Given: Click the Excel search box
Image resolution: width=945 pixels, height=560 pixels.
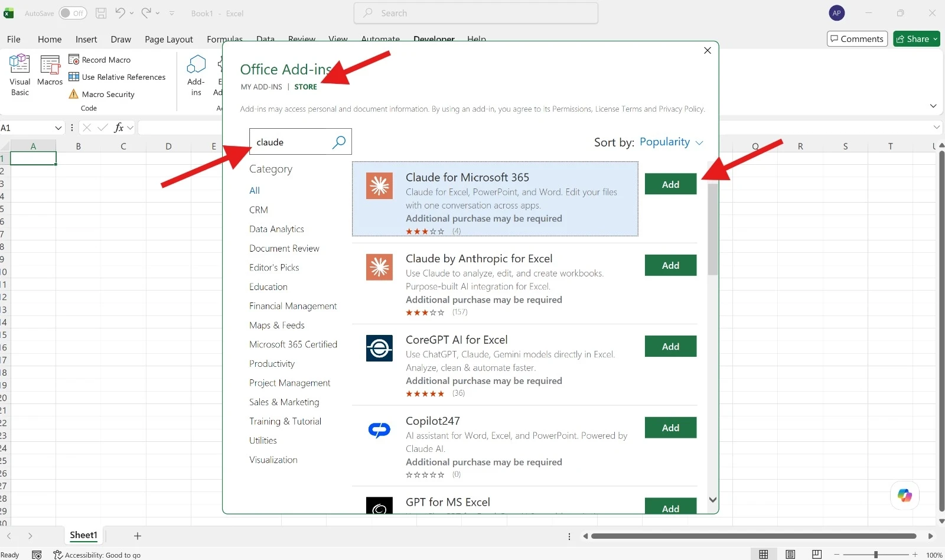Looking at the screenshot, I should pyautogui.click(x=476, y=13).
